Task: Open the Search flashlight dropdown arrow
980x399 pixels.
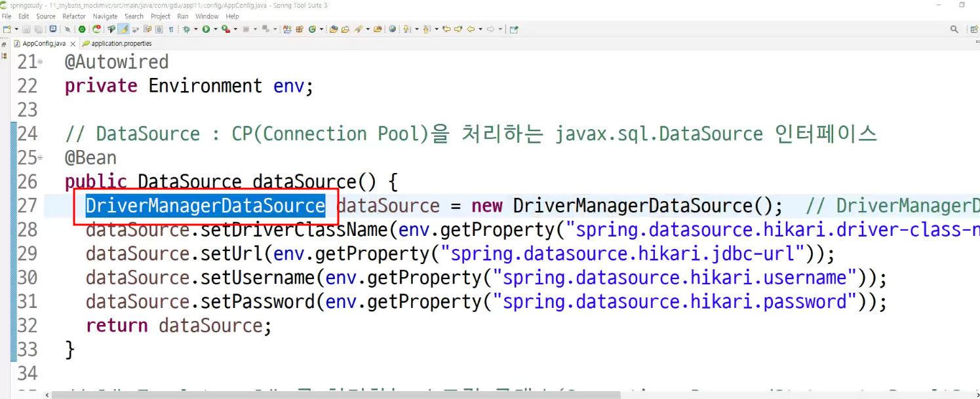Action: coord(368,29)
